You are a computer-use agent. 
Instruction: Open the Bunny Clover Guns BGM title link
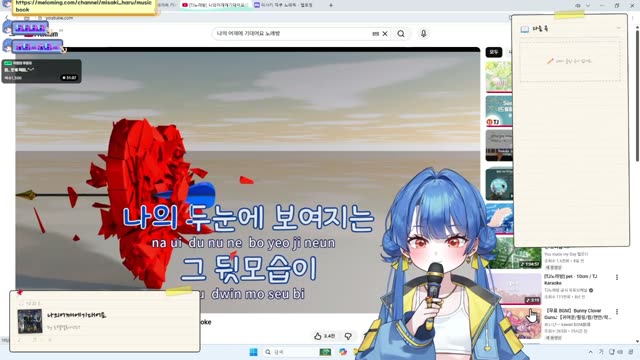577,314
